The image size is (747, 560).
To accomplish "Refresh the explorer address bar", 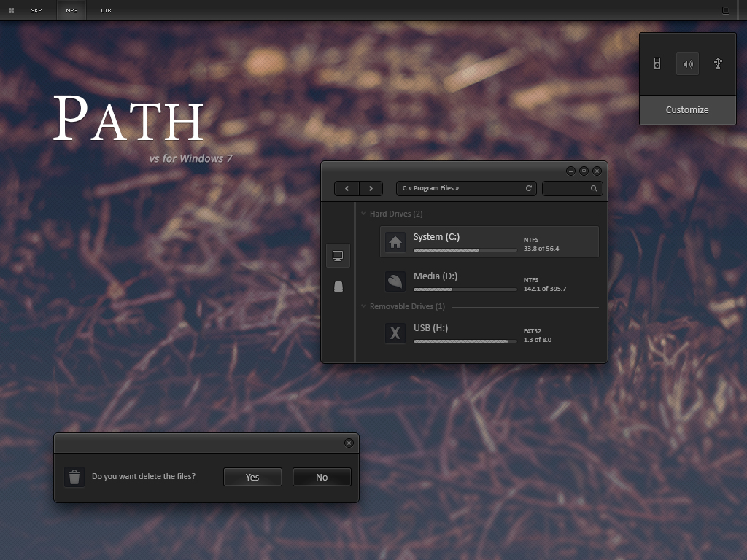I will click(528, 188).
